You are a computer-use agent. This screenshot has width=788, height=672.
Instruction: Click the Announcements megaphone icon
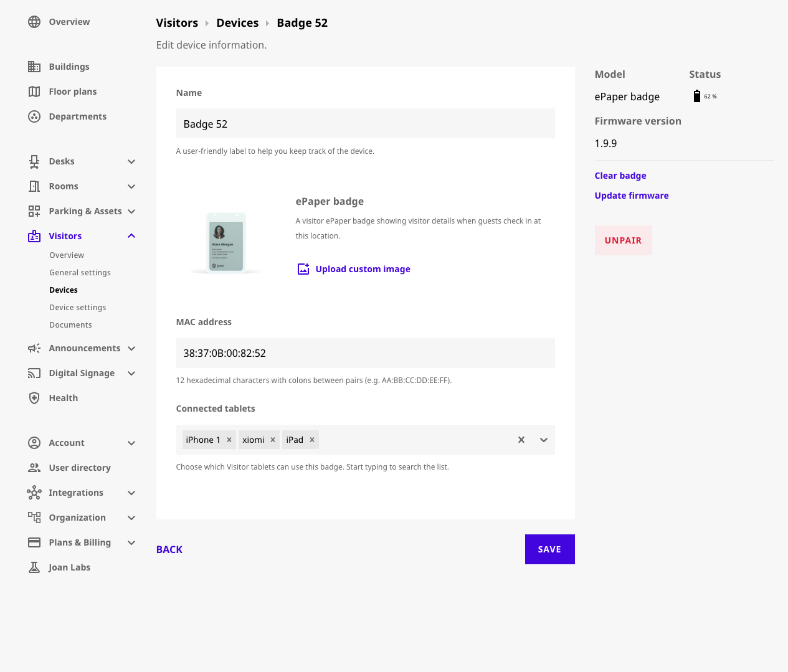click(34, 348)
